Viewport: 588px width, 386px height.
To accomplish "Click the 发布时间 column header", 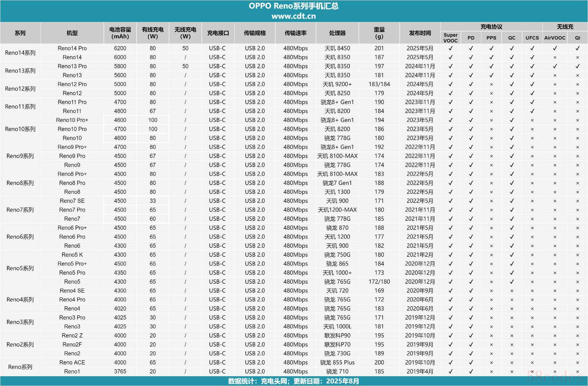I will 420,33.
